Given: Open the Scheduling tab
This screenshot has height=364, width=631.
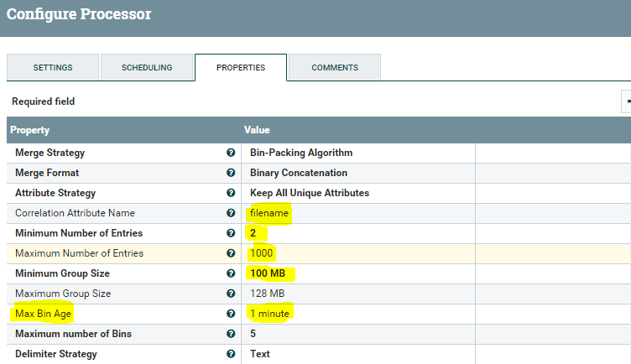Looking at the screenshot, I should 147,68.
